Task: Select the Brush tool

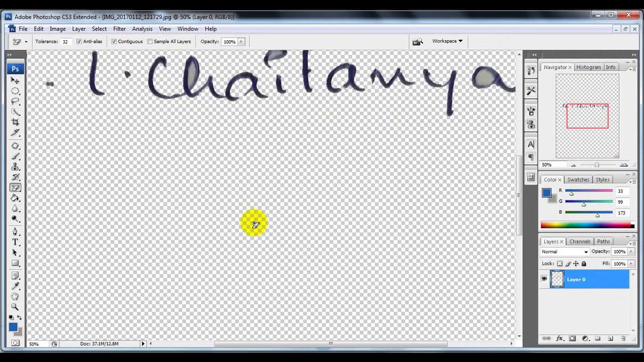Action: tap(15, 156)
